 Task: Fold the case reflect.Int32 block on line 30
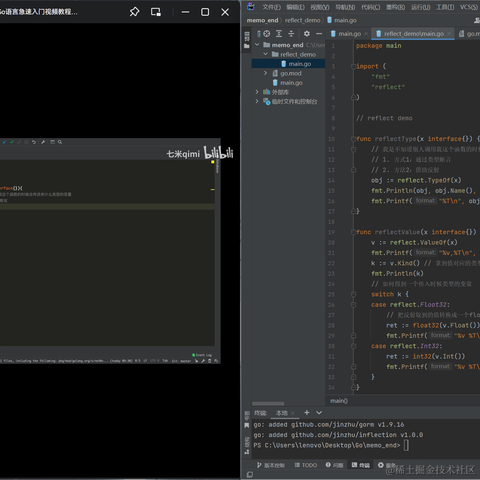coord(353,346)
